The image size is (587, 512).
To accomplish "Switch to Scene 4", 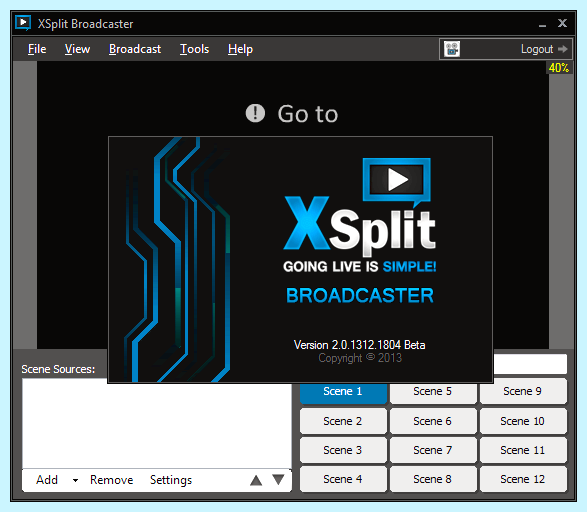I will [x=343, y=479].
